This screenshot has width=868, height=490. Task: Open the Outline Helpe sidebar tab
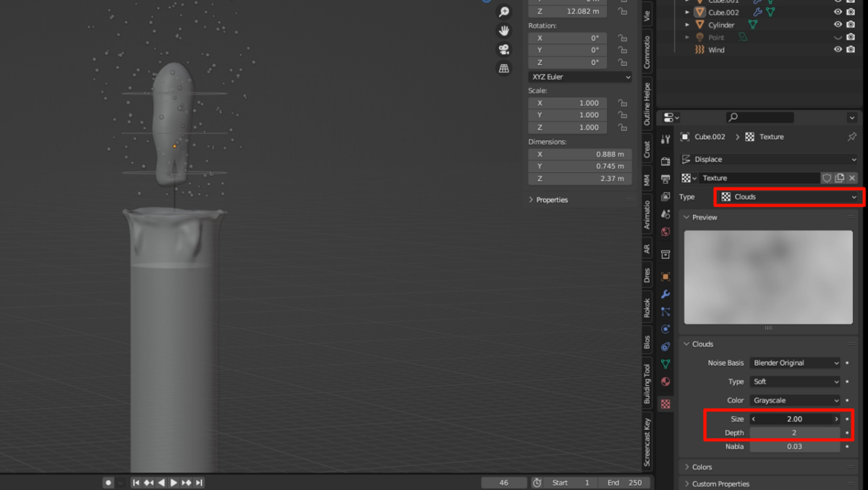[647, 104]
